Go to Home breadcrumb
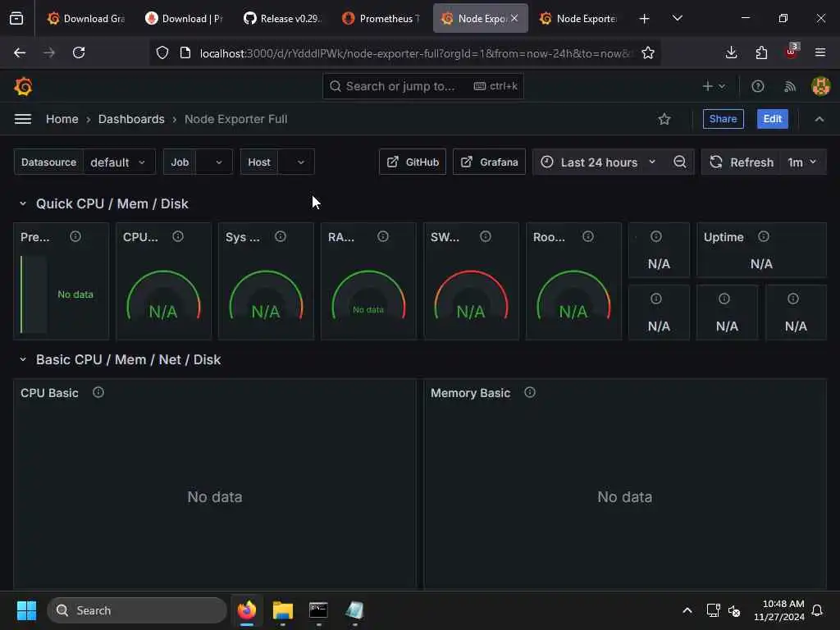 62,119
